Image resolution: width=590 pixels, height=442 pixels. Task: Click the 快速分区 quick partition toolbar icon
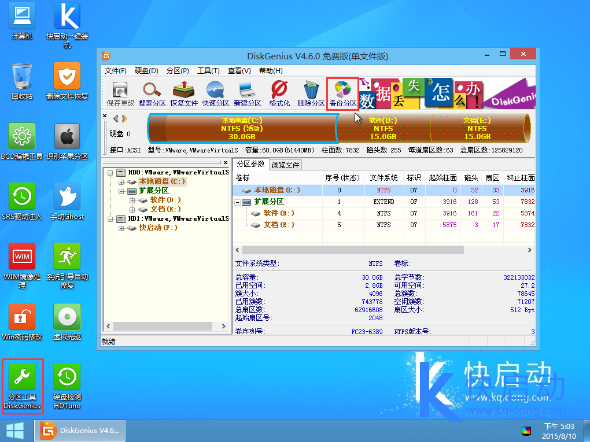coord(215,94)
